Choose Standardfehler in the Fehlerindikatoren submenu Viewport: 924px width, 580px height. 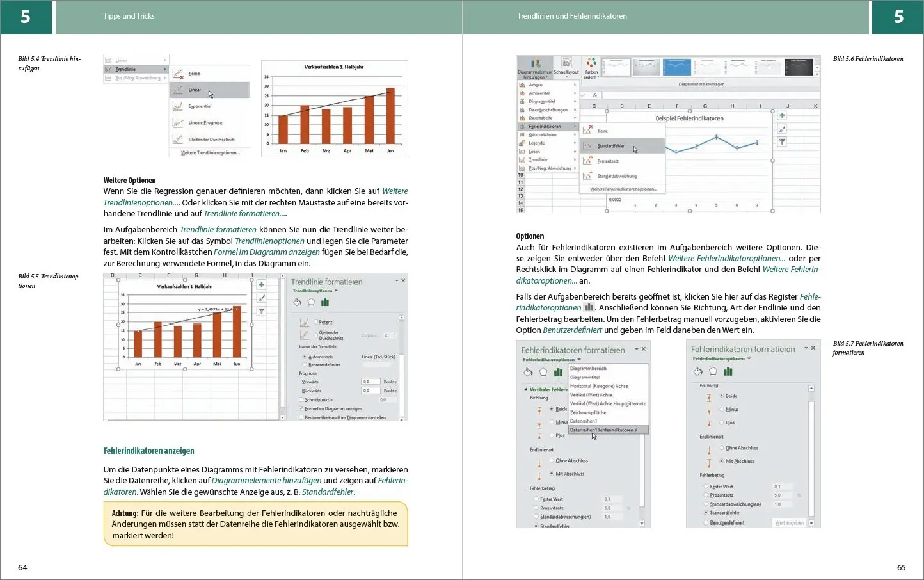(x=623, y=146)
